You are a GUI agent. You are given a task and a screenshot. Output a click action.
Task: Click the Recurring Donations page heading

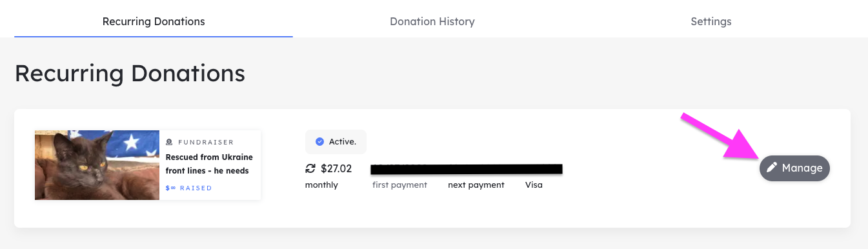tap(130, 74)
